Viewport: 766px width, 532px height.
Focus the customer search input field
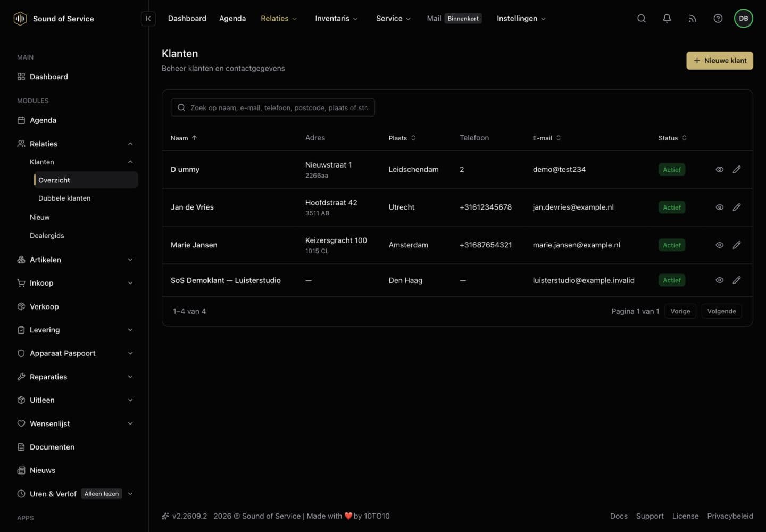click(x=273, y=107)
